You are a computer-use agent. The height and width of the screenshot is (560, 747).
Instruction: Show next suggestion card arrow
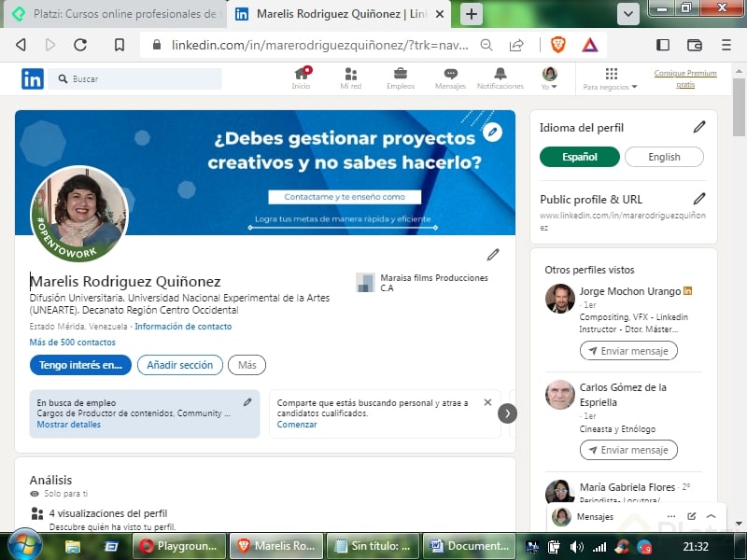tap(507, 413)
